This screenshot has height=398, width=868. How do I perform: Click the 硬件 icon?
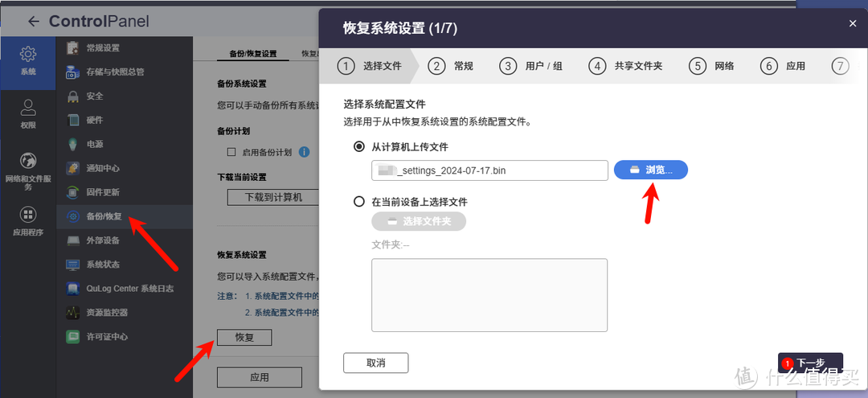73,120
